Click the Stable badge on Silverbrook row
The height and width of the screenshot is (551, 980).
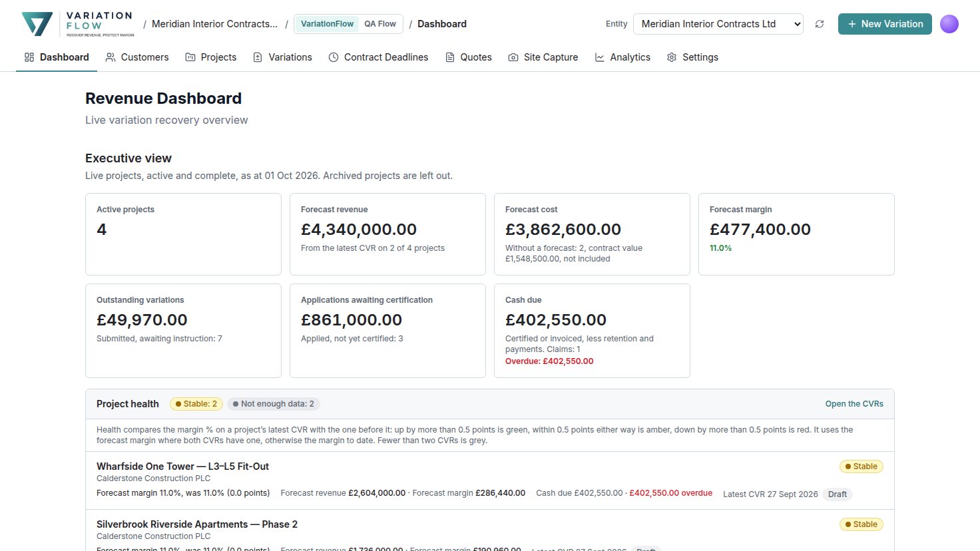(x=861, y=524)
